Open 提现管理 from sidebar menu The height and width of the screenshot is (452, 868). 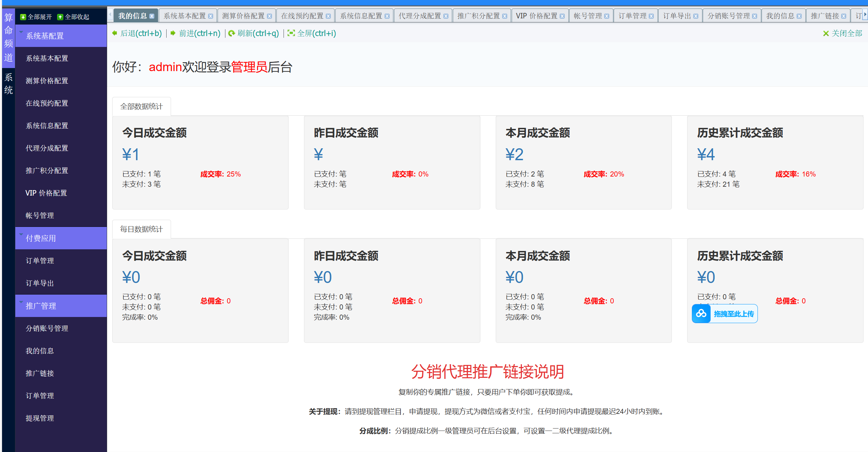(40, 418)
